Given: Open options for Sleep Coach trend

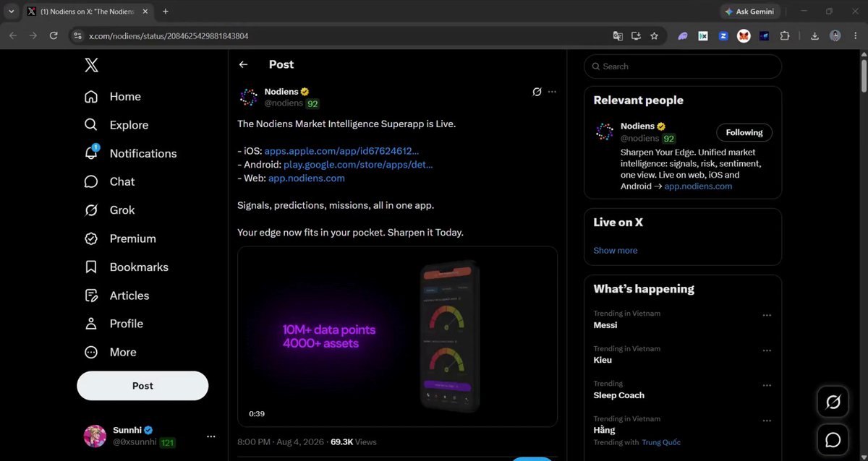Looking at the screenshot, I should (x=767, y=385).
